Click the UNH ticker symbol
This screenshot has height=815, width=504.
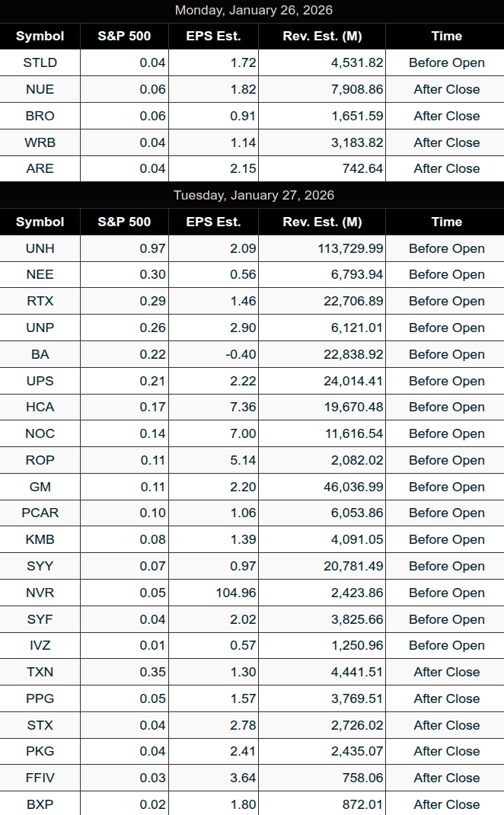[x=40, y=248]
